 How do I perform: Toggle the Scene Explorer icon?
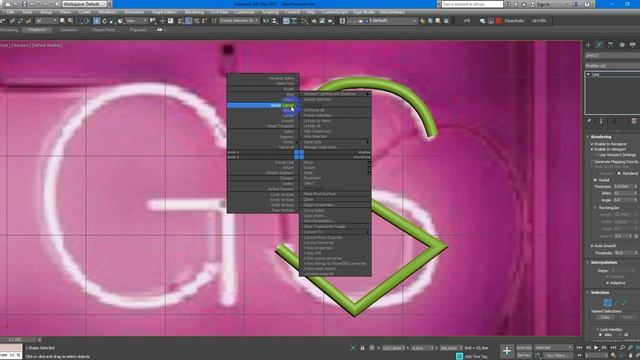[x=286, y=21]
